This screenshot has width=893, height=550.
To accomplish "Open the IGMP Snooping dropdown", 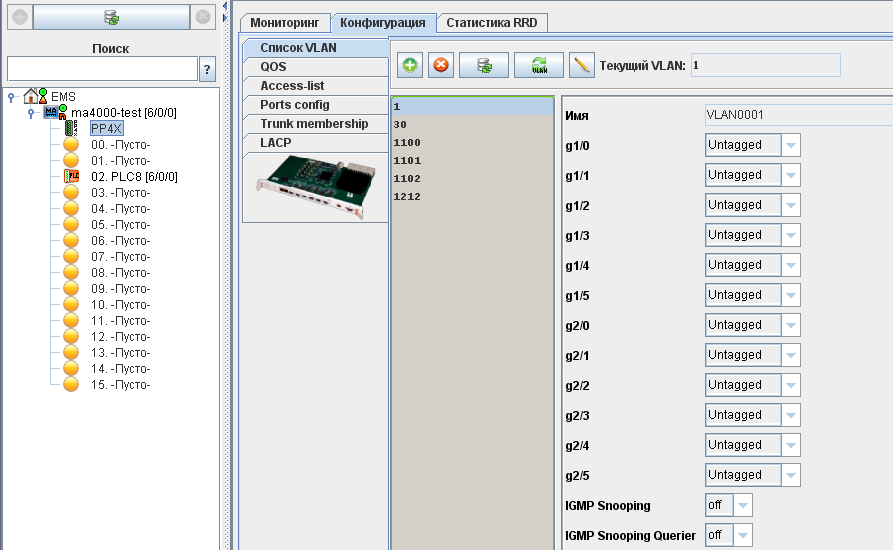I will (742, 505).
